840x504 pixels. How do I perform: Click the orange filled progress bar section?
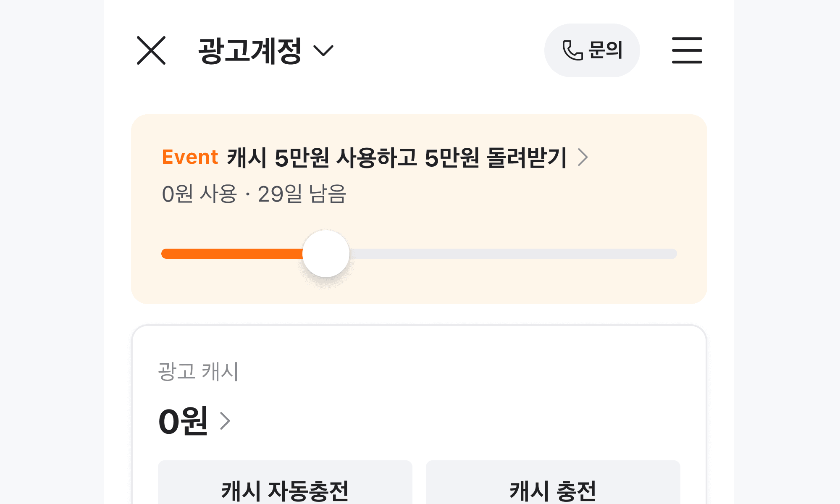(x=231, y=254)
